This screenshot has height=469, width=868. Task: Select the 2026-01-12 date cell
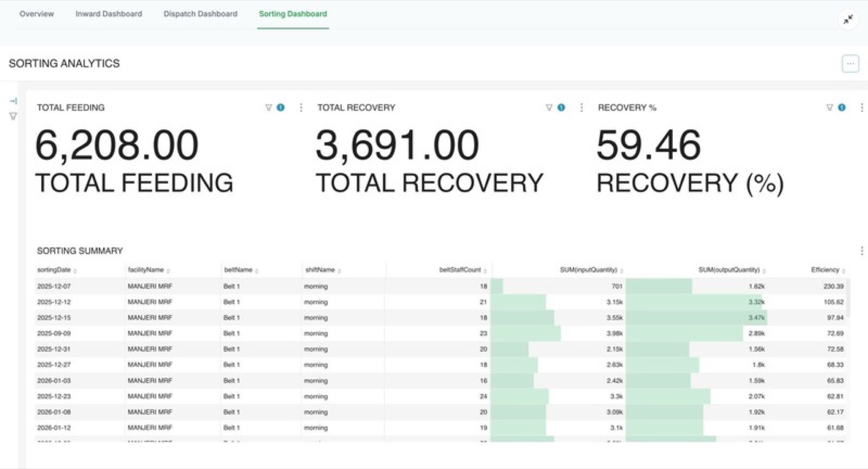pyautogui.click(x=54, y=427)
